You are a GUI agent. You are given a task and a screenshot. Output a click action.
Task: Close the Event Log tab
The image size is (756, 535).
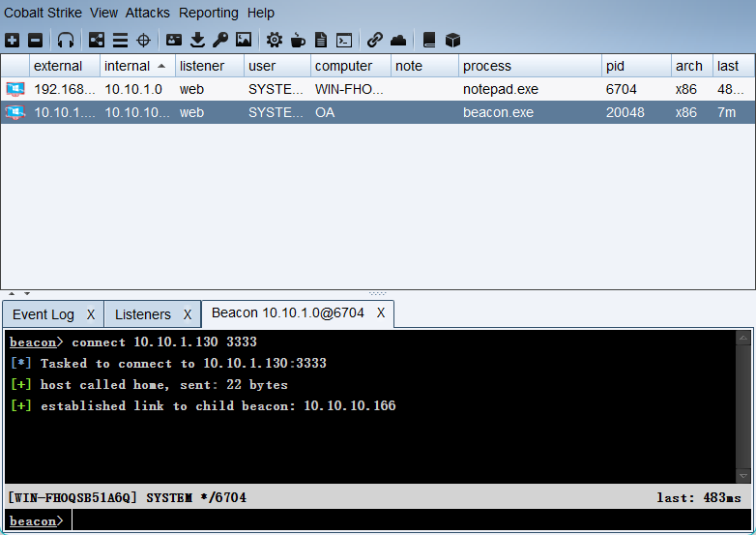pyautogui.click(x=91, y=314)
